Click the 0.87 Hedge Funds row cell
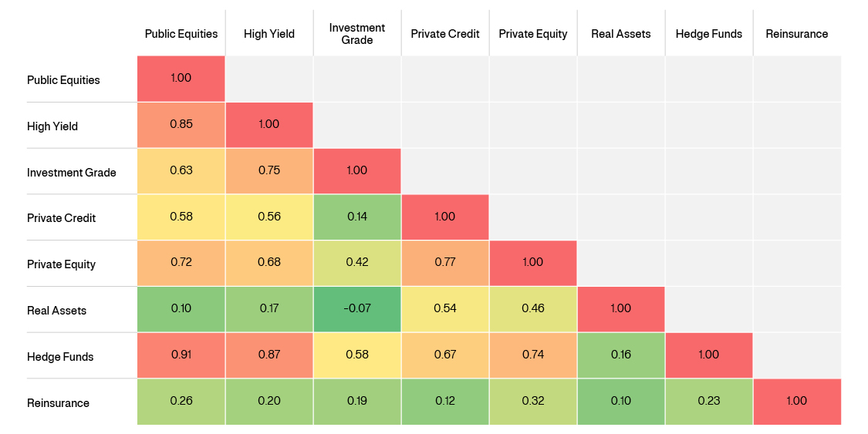 pos(269,355)
